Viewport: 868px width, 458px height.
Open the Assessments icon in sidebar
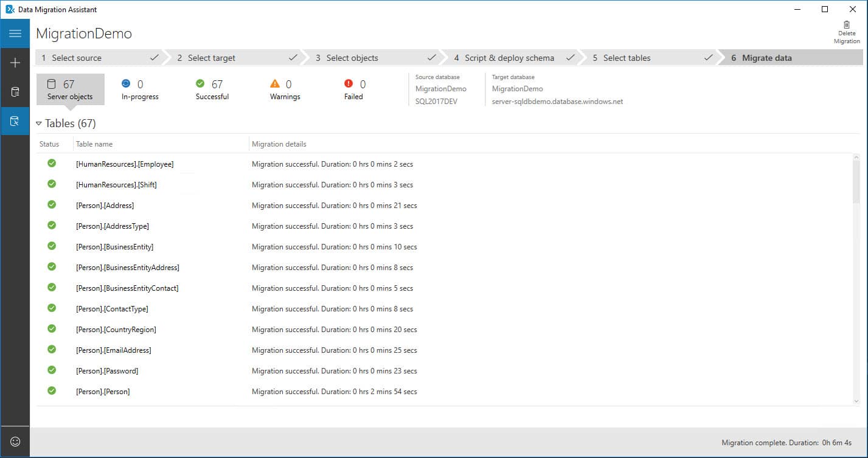(x=15, y=92)
